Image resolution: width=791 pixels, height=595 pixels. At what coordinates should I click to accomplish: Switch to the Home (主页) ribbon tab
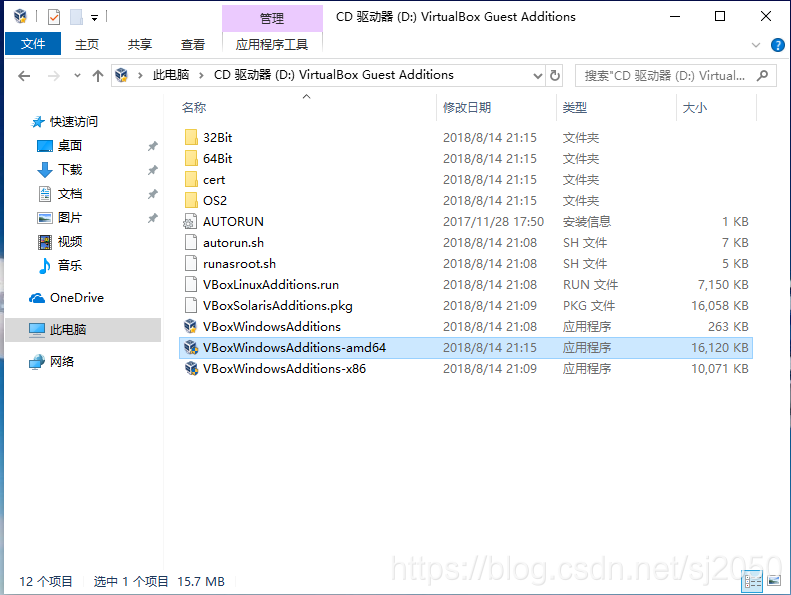(87, 44)
